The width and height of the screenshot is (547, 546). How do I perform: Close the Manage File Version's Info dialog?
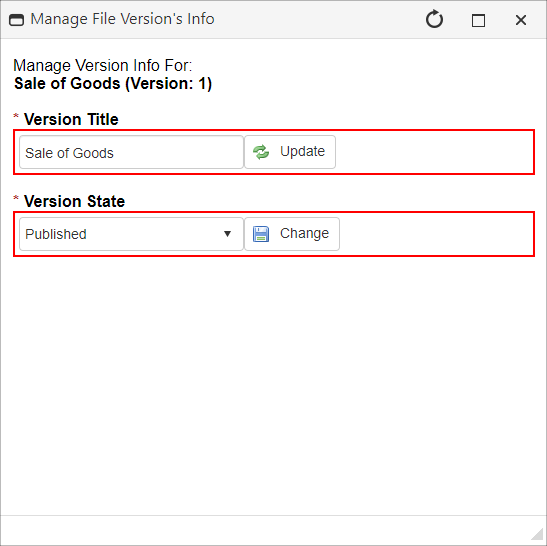point(521,20)
